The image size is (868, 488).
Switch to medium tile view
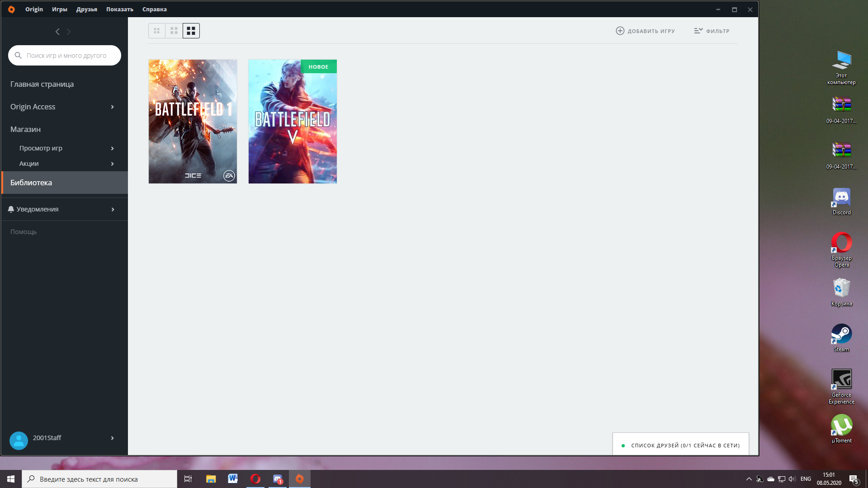click(x=174, y=31)
